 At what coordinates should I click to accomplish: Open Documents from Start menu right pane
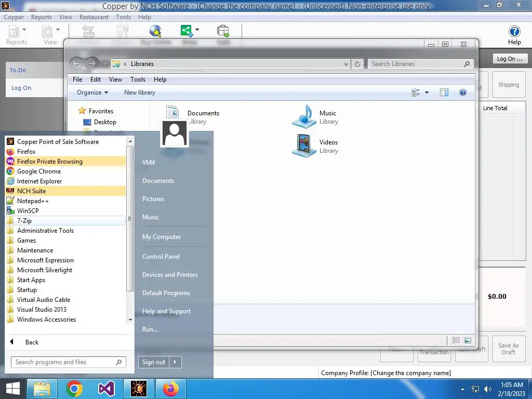click(158, 180)
